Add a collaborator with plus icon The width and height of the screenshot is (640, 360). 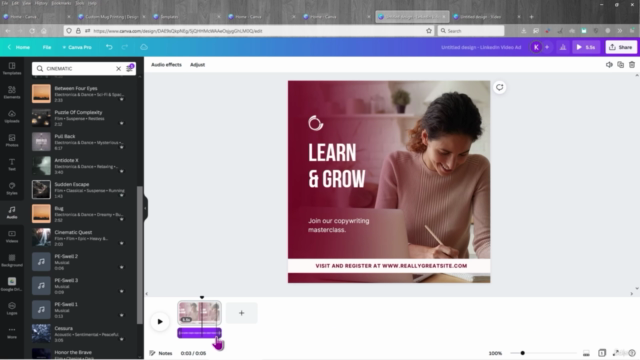[547, 47]
